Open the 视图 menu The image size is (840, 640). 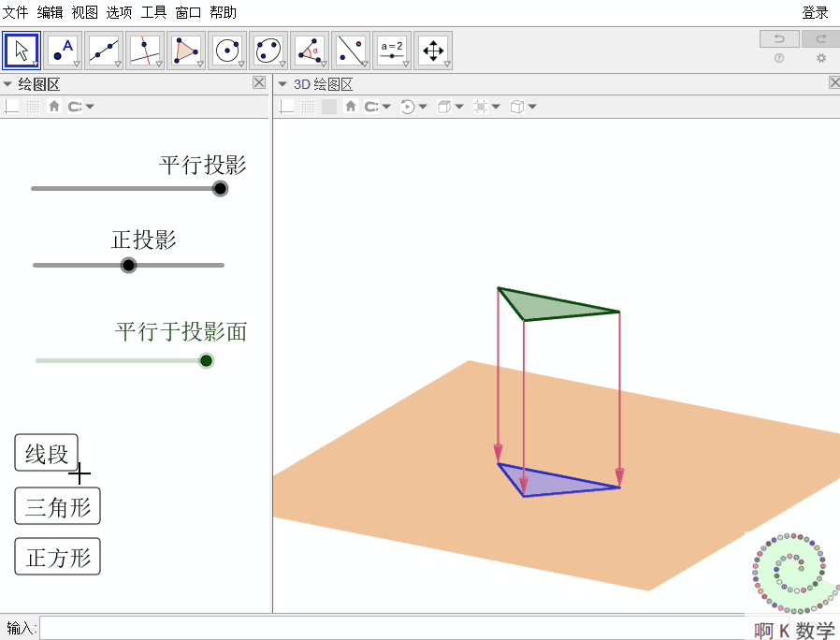84,12
